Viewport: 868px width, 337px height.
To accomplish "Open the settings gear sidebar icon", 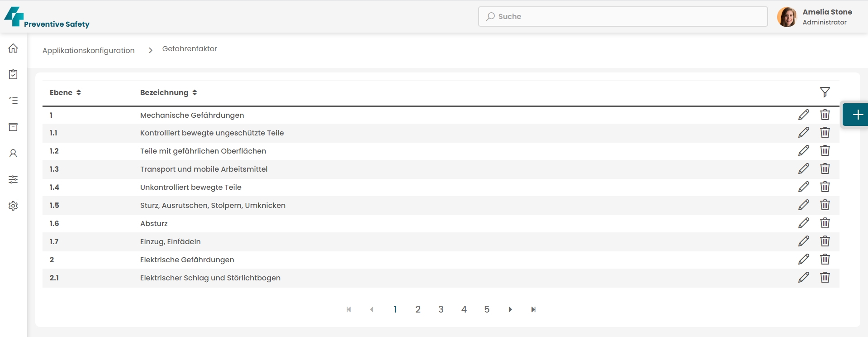I will click(x=13, y=206).
